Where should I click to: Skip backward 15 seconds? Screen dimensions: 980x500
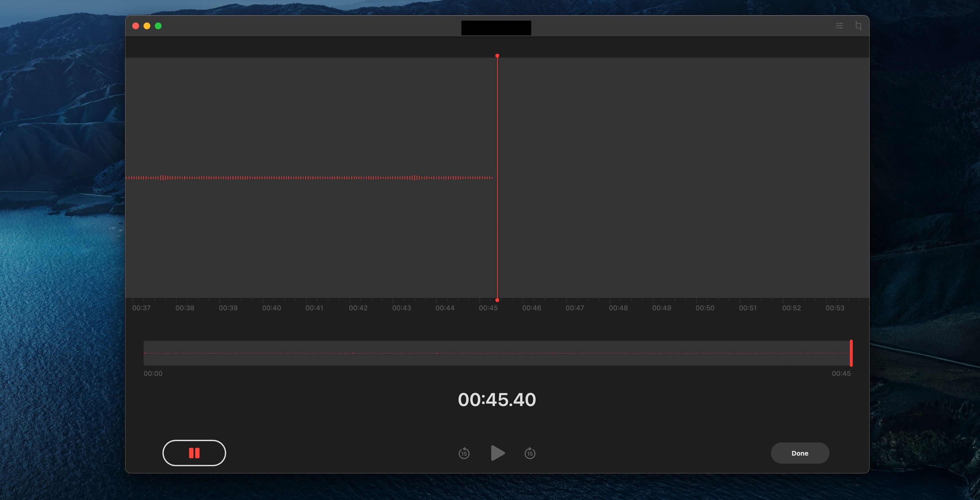coord(464,453)
